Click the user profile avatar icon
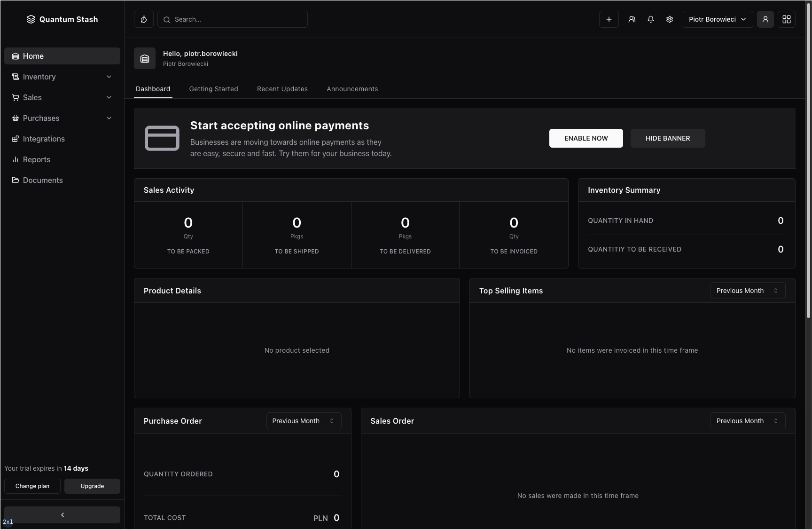This screenshot has width=812, height=529. 765,19
